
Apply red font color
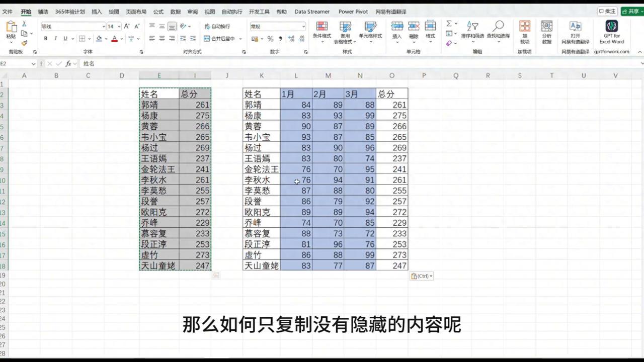[115, 39]
